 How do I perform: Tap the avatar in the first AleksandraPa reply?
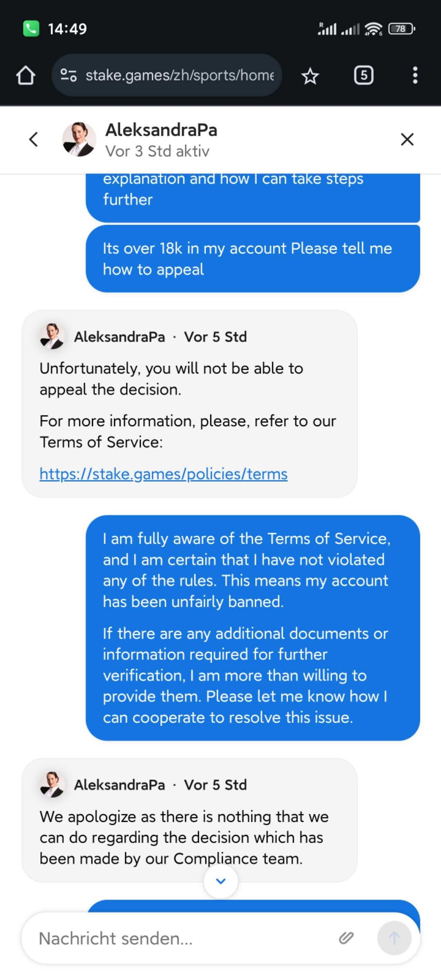click(52, 336)
